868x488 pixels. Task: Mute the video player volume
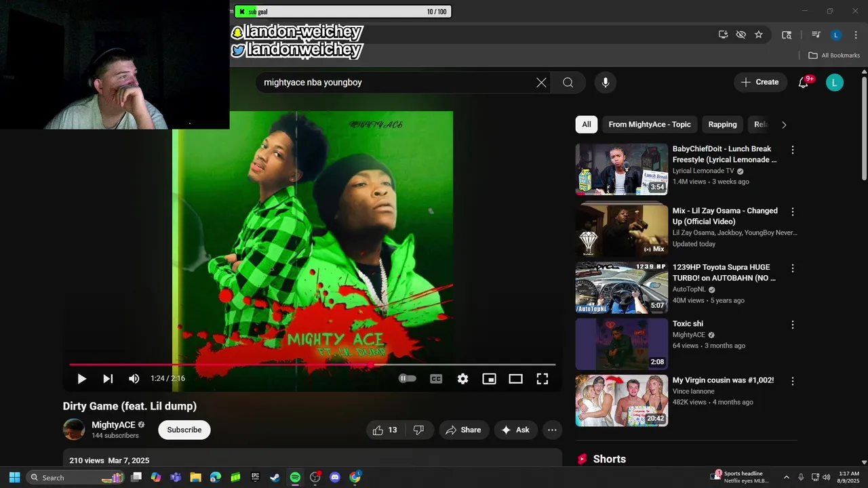coord(134,379)
